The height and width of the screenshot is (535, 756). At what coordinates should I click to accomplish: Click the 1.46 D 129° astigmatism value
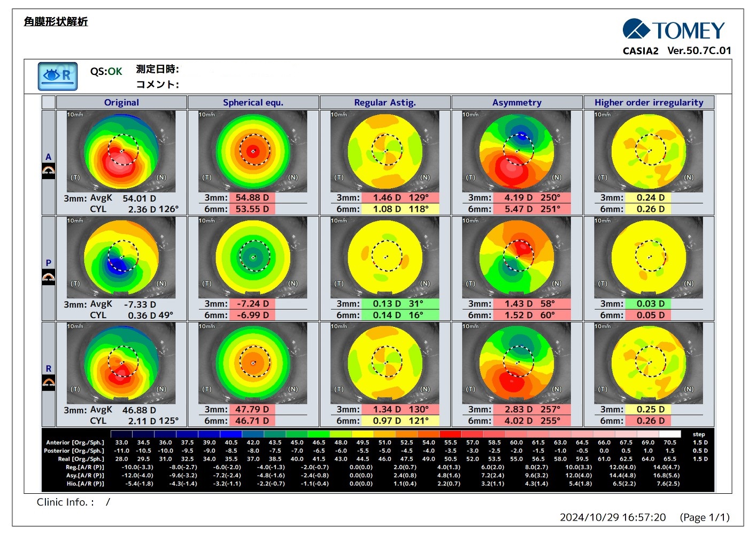tap(400, 197)
